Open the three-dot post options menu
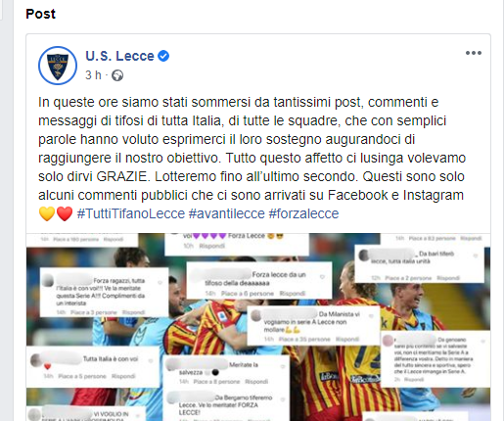Image resolution: width=504 pixels, height=421 pixels. pos(474,53)
